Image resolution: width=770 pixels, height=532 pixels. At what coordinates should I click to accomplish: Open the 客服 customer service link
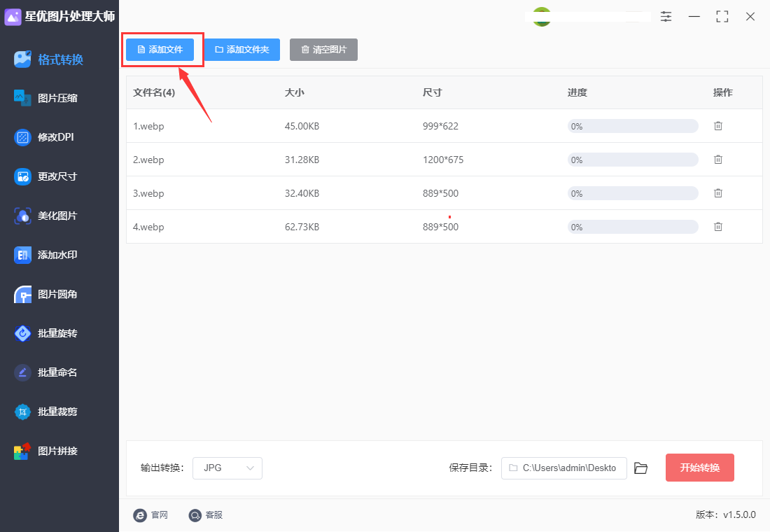click(205, 514)
